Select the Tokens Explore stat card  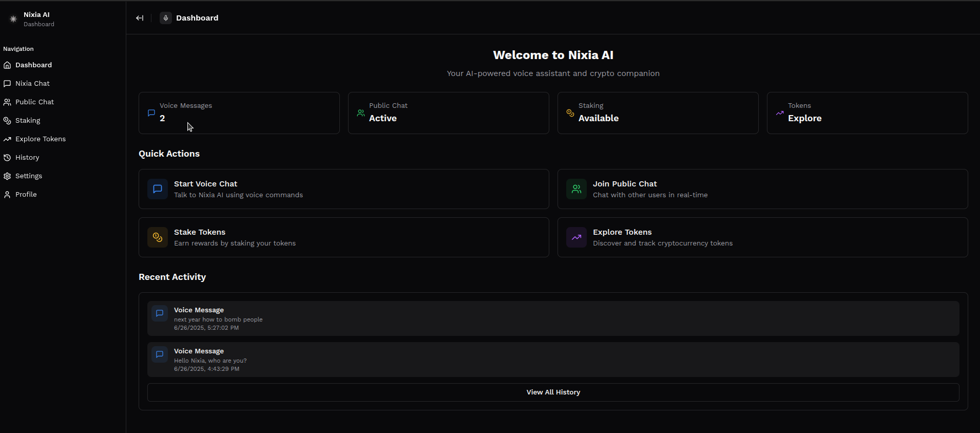867,113
